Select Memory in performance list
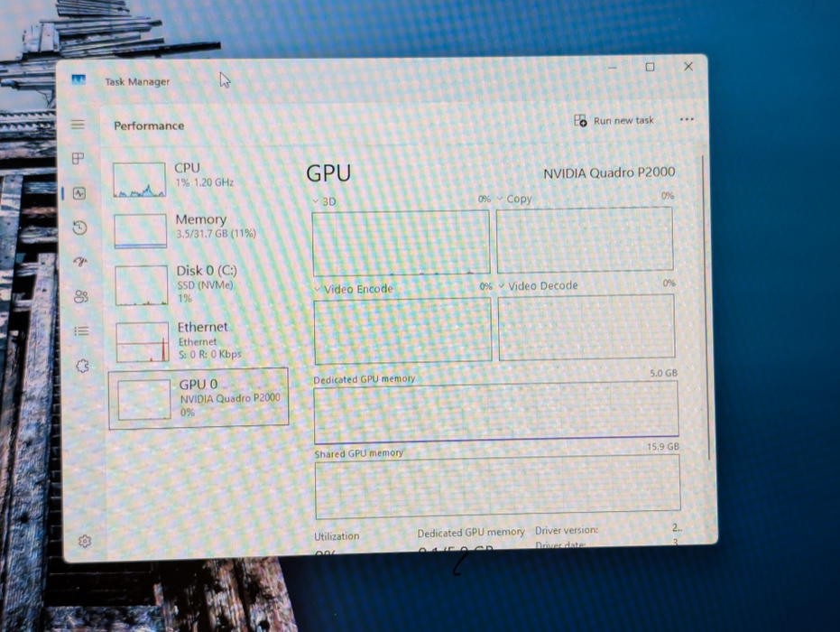The width and height of the screenshot is (840, 632). point(197,230)
